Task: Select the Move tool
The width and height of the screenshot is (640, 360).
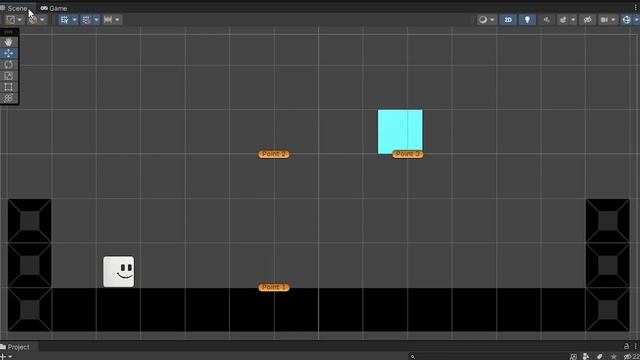Action: pyautogui.click(x=9, y=53)
